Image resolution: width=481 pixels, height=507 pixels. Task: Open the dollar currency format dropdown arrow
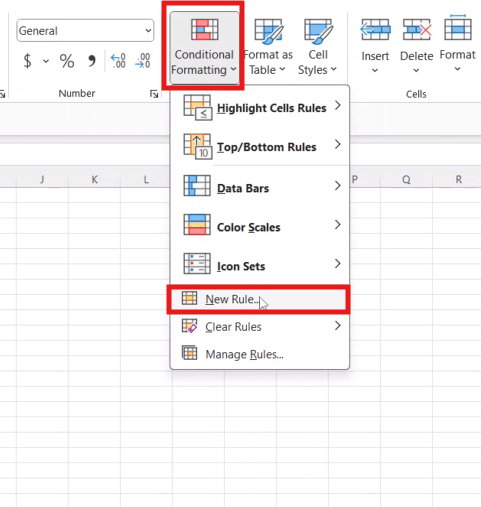[46, 61]
